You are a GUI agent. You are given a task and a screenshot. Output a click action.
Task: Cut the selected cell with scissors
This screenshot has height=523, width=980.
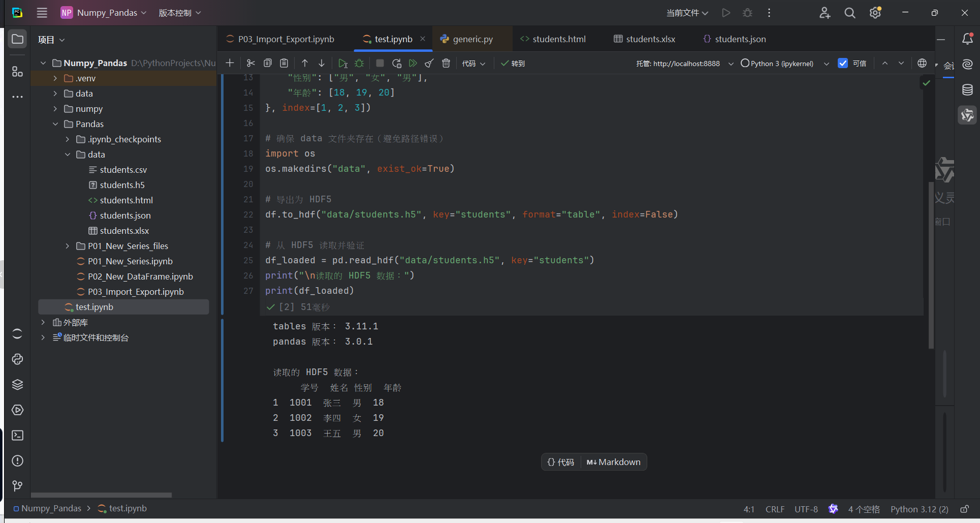pyautogui.click(x=250, y=63)
